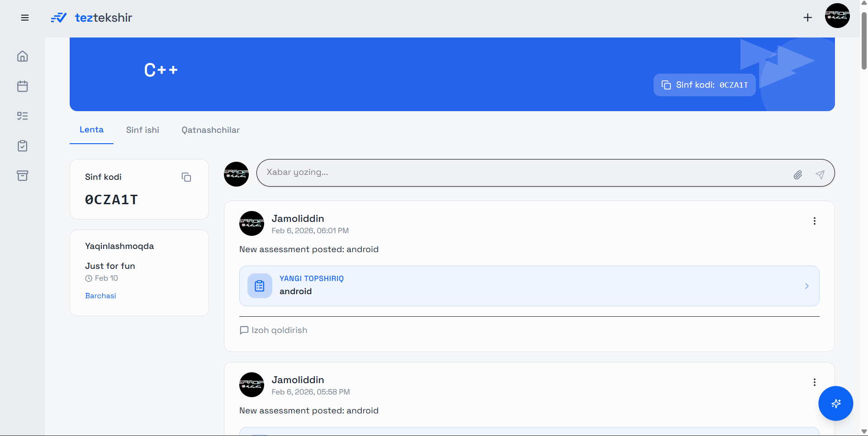Open the task list sidebar icon
Image resolution: width=868 pixels, height=436 pixels.
point(23,116)
